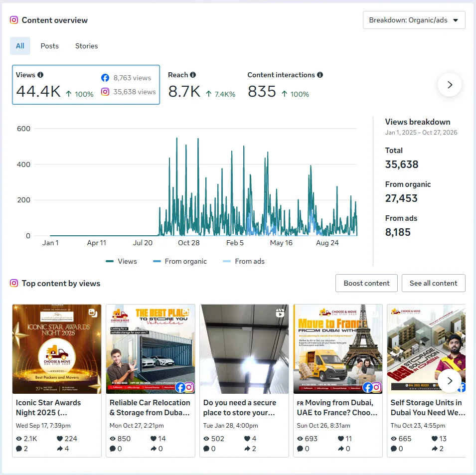Screen dimensions: 476x475
Task: Open the Reach info tooltip icon
Action: (193, 75)
